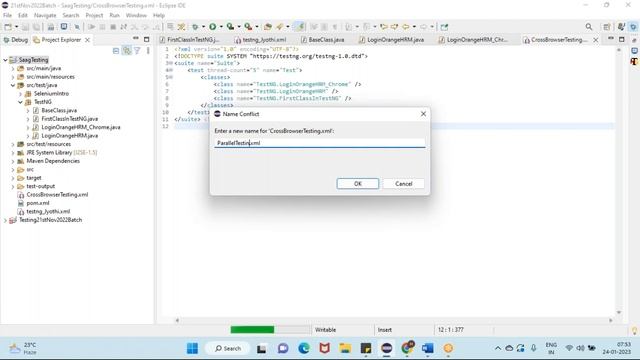Viewport: 640px width, 360px height.
Task: Select pom.xml in Project Explorer
Action: (38, 203)
